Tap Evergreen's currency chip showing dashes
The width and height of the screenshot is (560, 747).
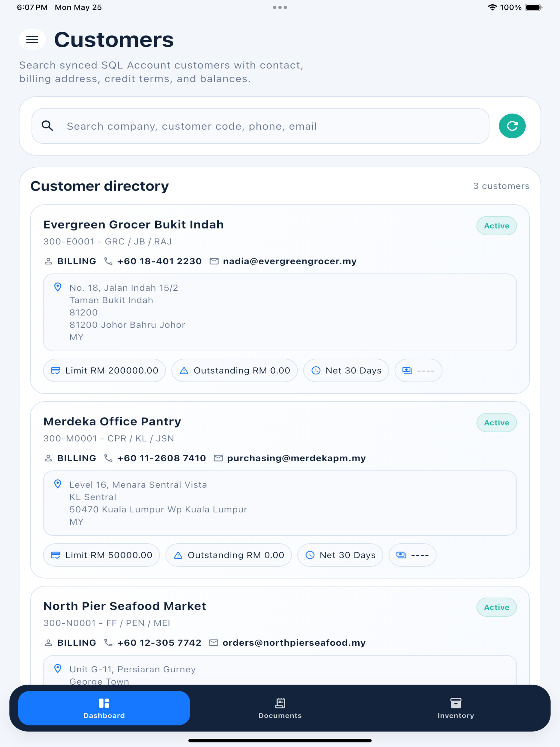[x=418, y=370]
